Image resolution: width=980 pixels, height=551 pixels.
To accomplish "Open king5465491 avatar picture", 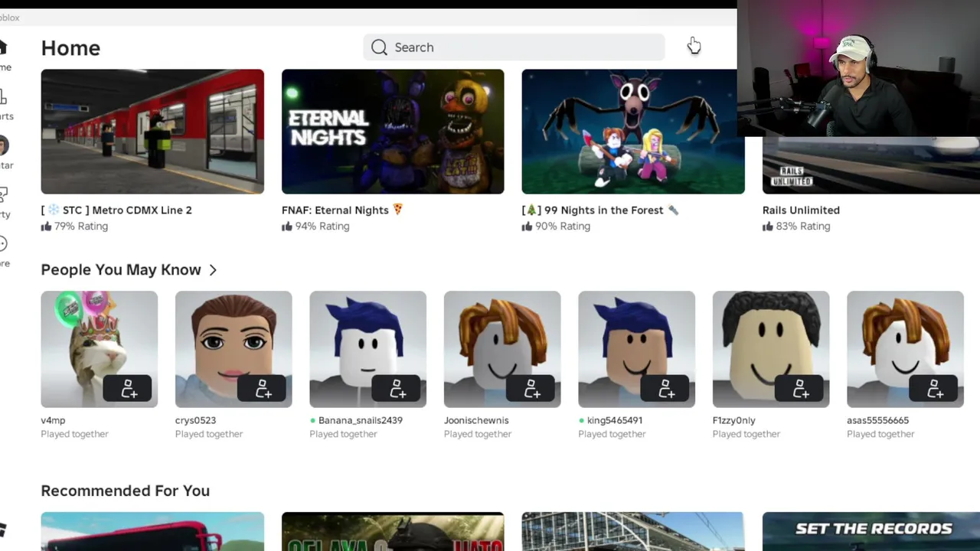I will (x=637, y=349).
